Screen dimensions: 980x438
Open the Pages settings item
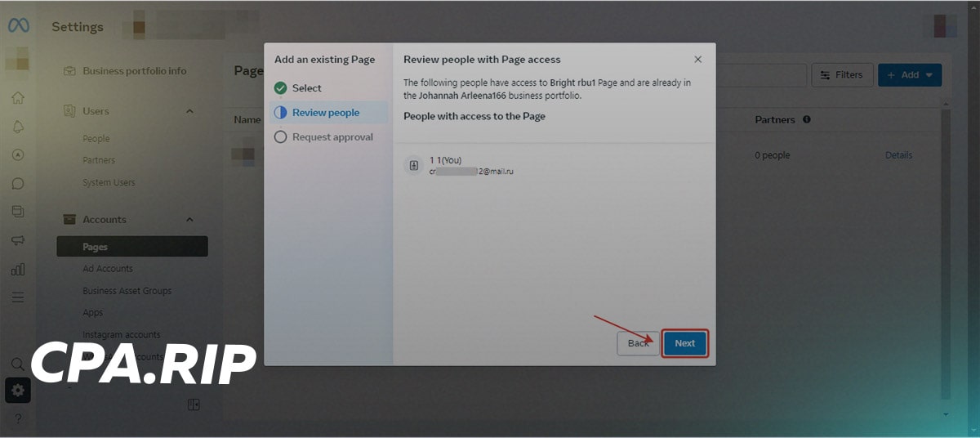tap(132, 247)
